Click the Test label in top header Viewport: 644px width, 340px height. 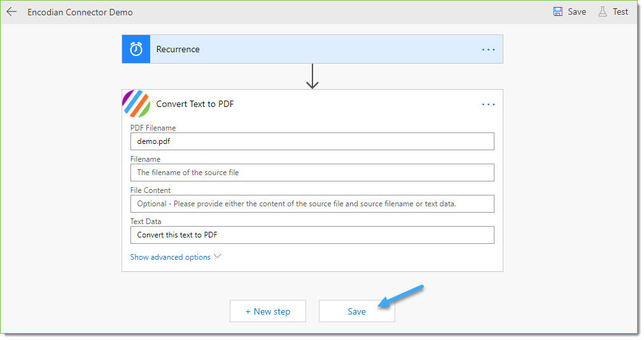pos(620,11)
